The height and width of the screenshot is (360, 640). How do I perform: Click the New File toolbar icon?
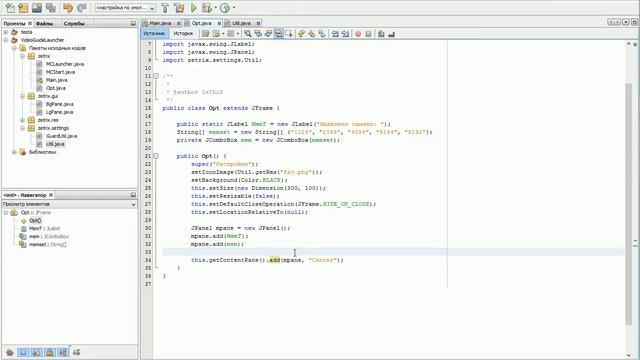(x=9, y=7)
